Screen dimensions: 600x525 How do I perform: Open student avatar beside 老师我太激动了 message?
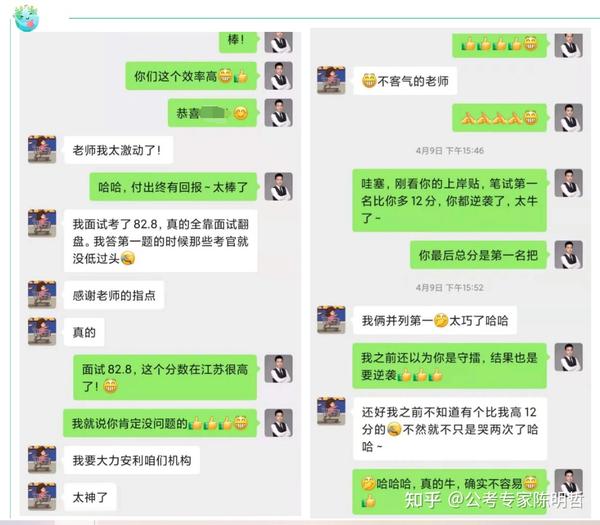coord(42,149)
